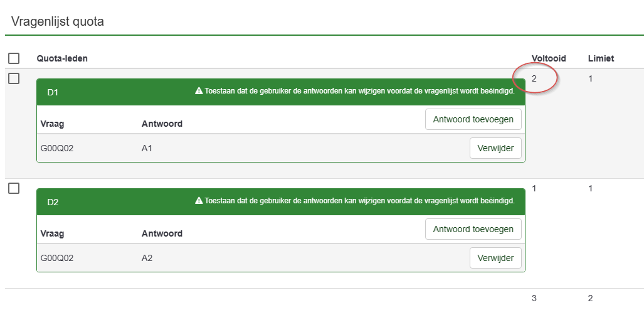The width and height of the screenshot is (644, 315).
Task: Tick the select-all checkbox beside Quota-leden
Action: pyautogui.click(x=14, y=58)
